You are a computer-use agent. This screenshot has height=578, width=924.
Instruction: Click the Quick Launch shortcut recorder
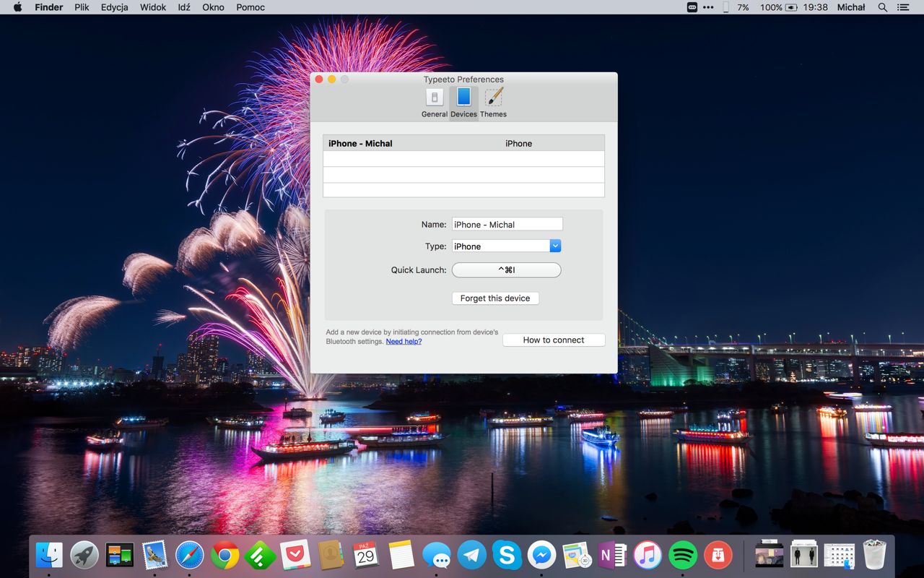point(506,270)
